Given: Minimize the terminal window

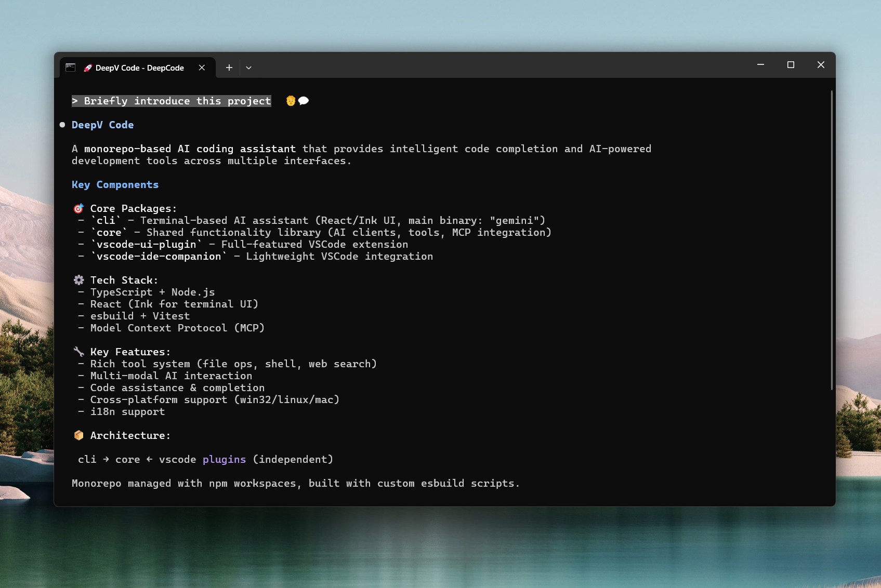Looking at the screenshot, I should tap(760, 65).
